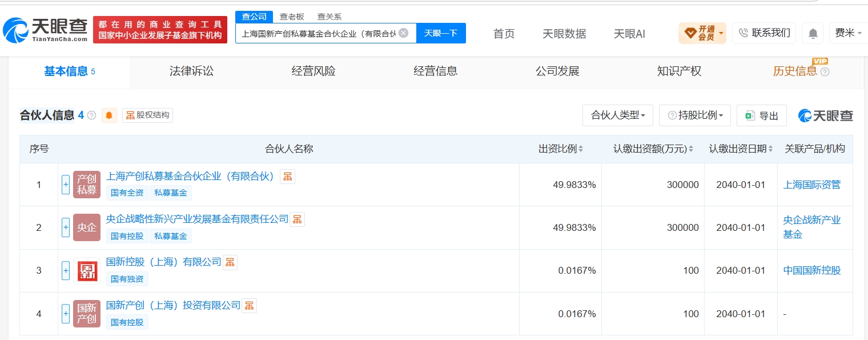This screenshot has width=868, height=340.
Task: Open the 持股比例 filter dropdown
Action: [x=695, y=115]
